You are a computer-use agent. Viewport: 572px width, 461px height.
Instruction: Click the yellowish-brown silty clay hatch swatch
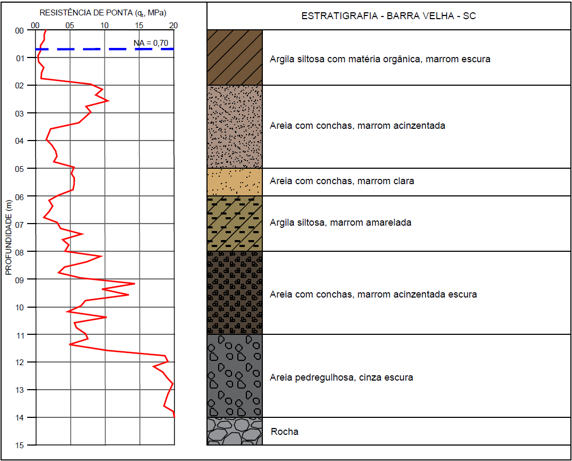pyautogui.click(x=235, y=224)
